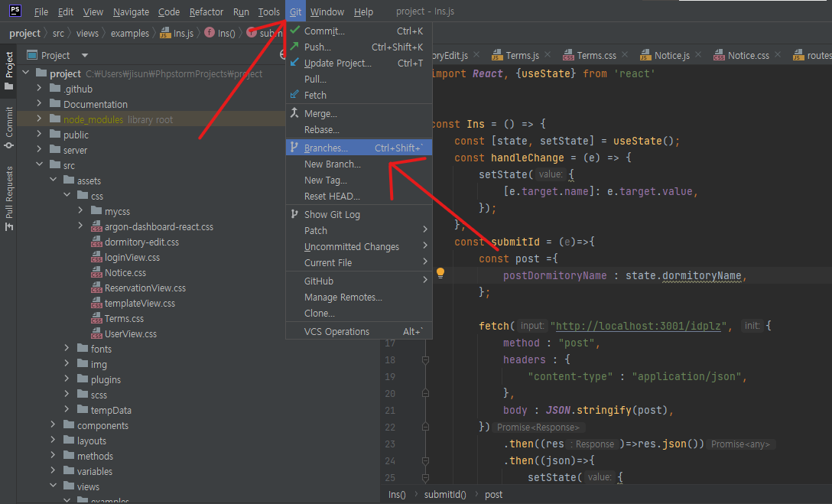Expand the server folder
The height and width of the screenshot is (504, 832).
pos(39,150)
